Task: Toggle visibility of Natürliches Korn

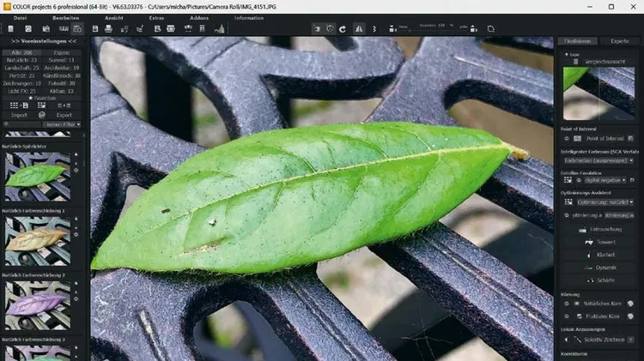Action: click(567, 304)
